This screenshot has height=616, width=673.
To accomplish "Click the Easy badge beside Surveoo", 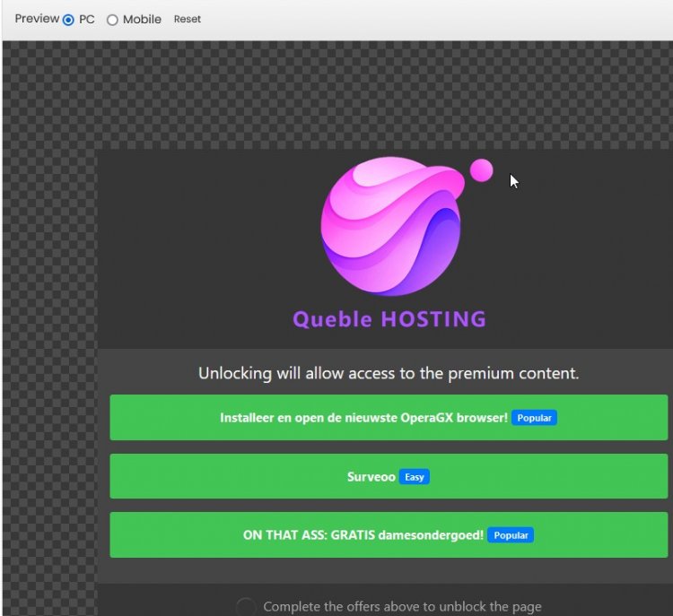I will [415, 477].
